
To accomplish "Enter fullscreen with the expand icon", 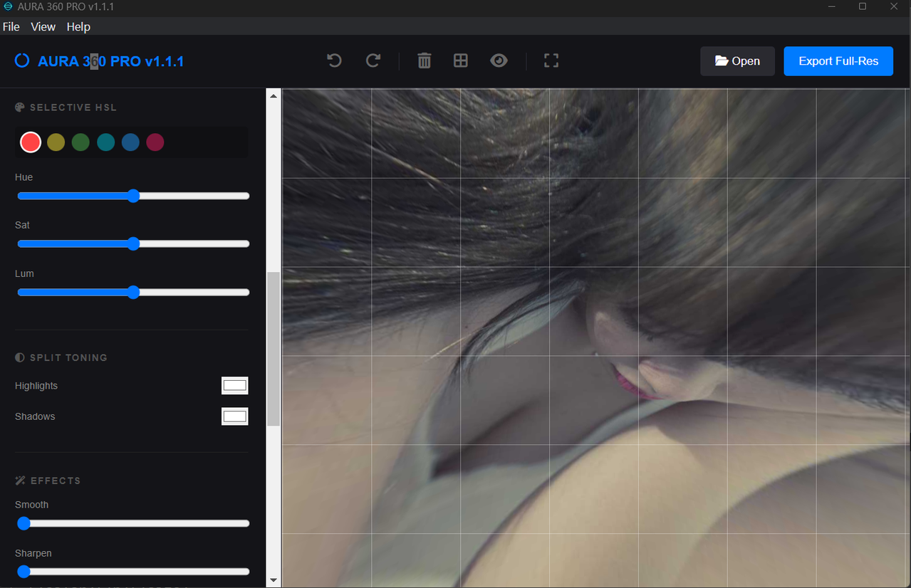I will (551, 61).
